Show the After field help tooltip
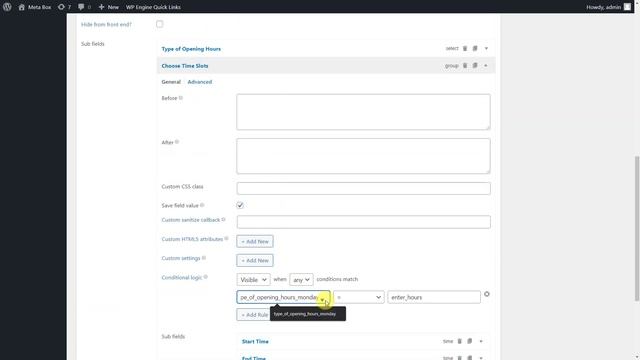The width and height of the screenshot is (640, 360). click(x=177, y=142)
